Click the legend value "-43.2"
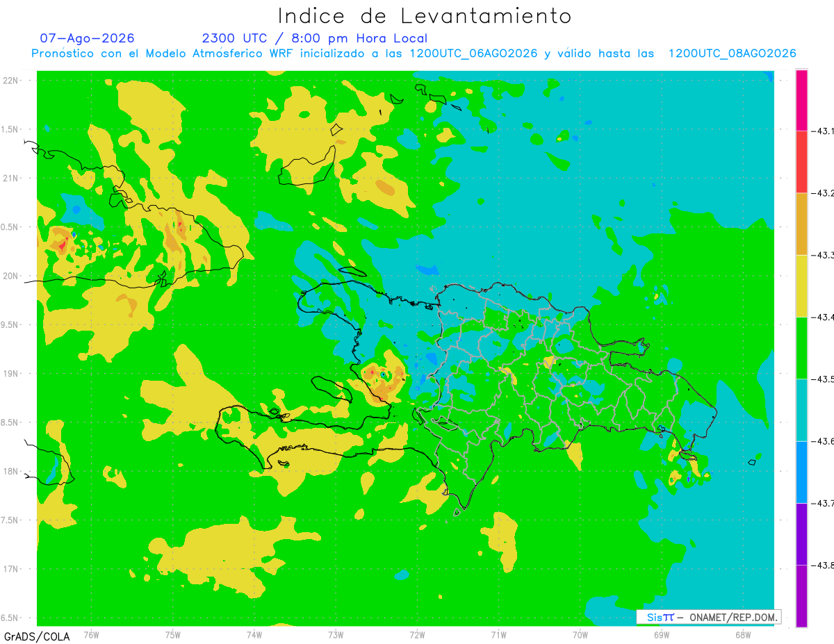Image resolution: width=834 pixels, height=644 pixels. pyautogui.click(x=823, y=193)
